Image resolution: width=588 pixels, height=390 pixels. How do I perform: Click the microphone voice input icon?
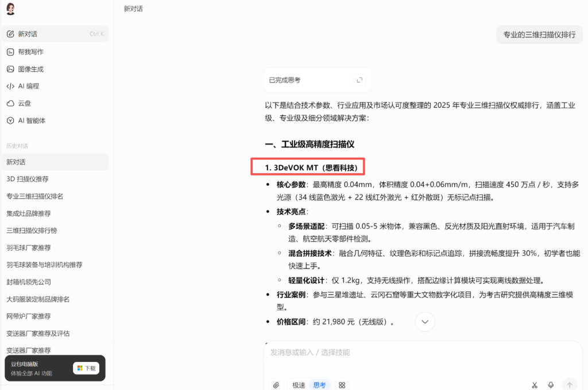(551, 385)
